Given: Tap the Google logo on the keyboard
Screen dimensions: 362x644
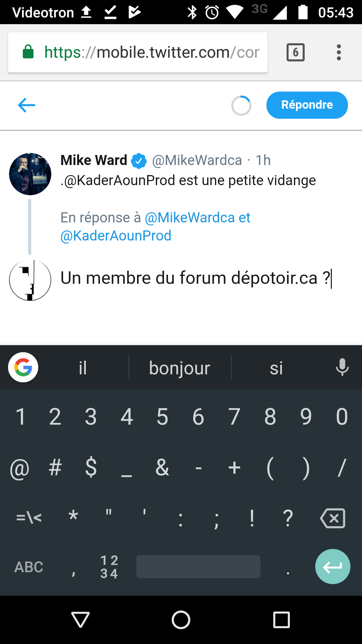Looking at the screenshot, I should [23, 367].
